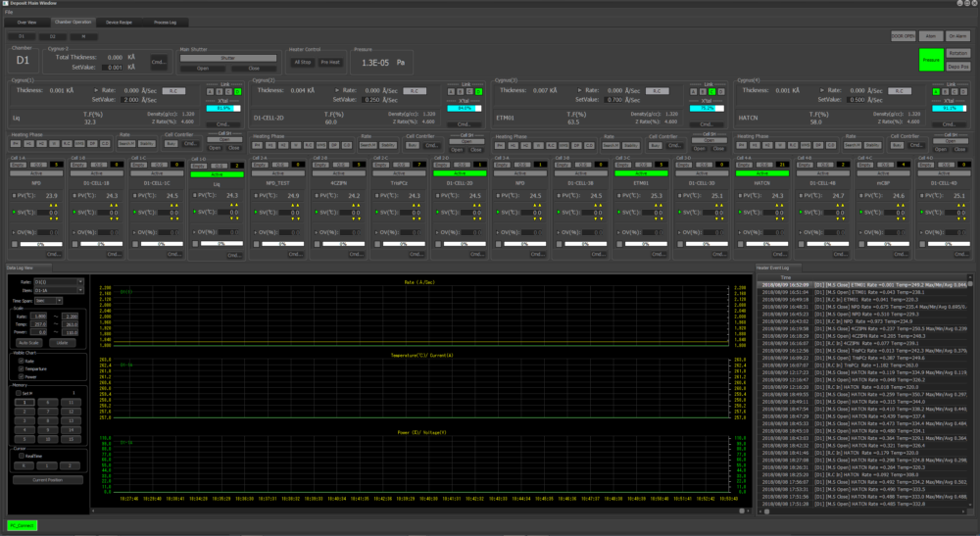Click Pre Heat in Heater Control
Viewport: 980px width, 536px height.
330,62
